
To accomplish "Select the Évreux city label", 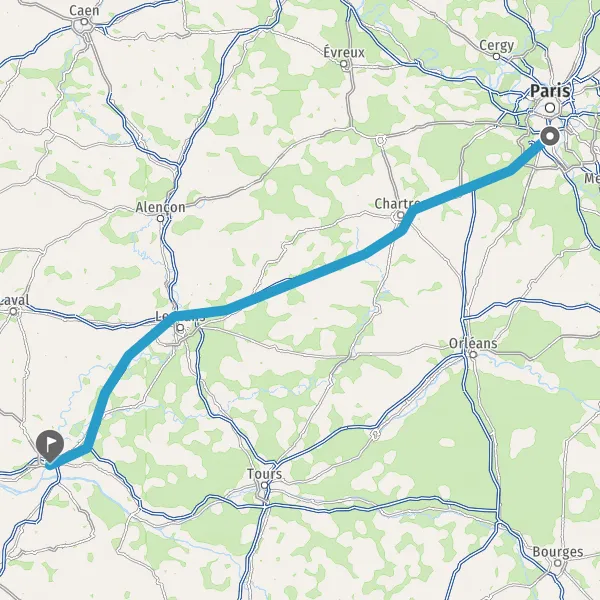I will (x=344, y=52).
